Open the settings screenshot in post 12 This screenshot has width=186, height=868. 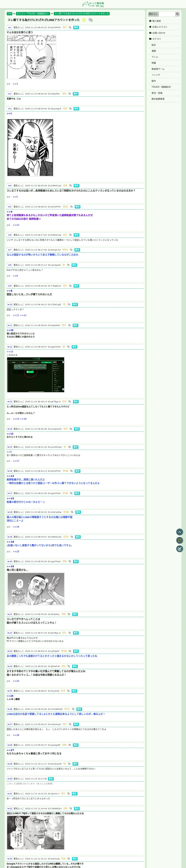(35, 375)
